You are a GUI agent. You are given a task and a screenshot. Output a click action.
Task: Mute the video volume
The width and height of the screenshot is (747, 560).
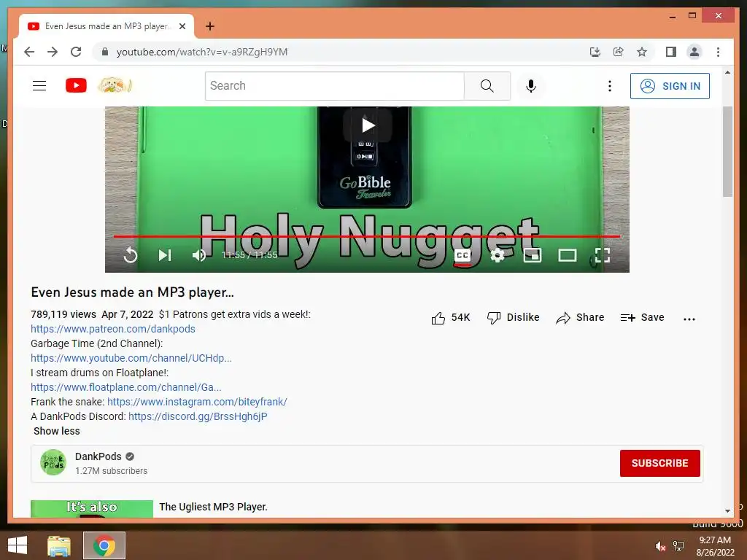[x=199, y=255]
